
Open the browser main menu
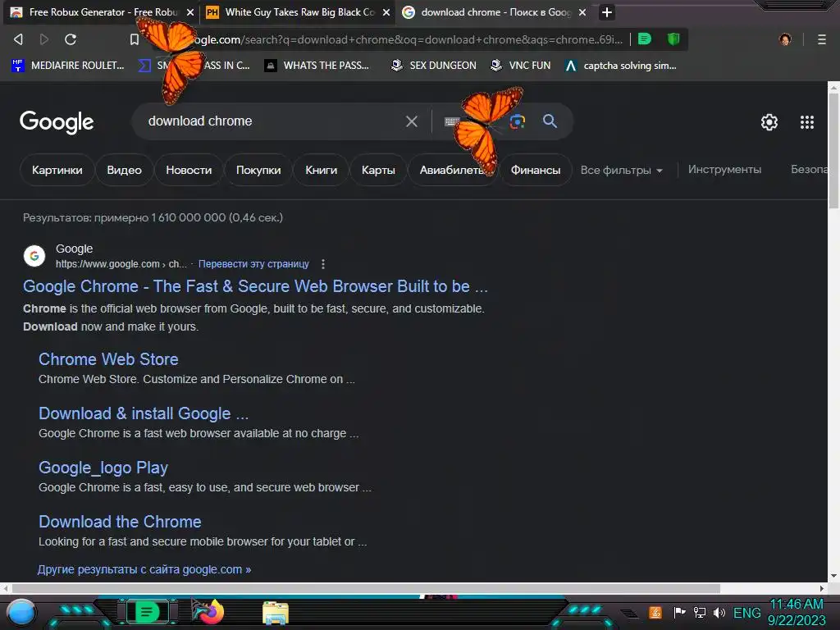point(821,39)
